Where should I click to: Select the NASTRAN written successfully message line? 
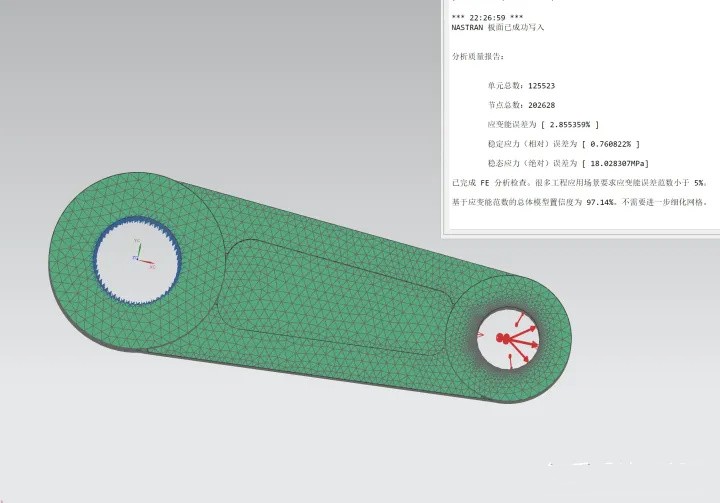click(x=497, y=28)
